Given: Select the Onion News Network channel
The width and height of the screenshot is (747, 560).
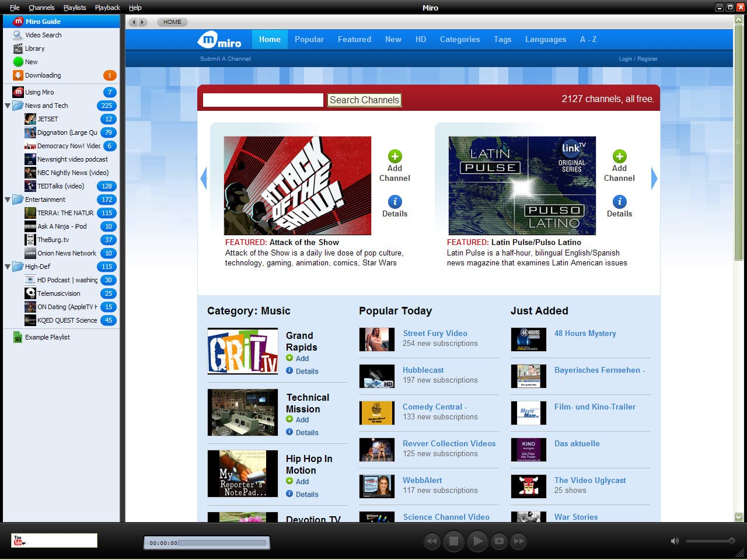Looking at the screenshot, I should click(x=61, y=253).
